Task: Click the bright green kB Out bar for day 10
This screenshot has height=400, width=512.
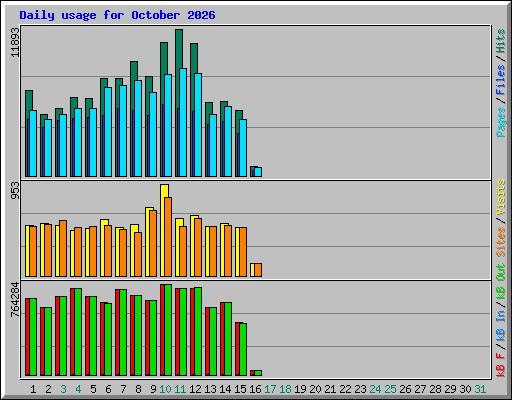Action: click(168, 330)
